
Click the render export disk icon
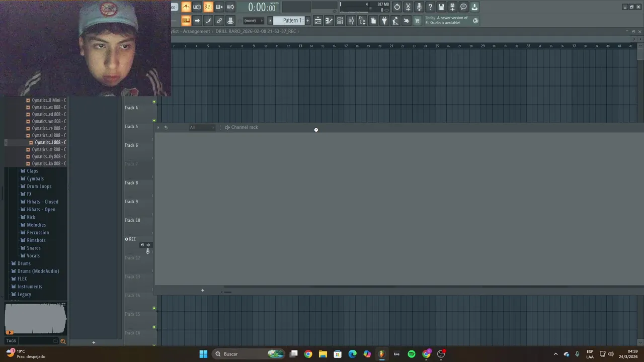452,7
